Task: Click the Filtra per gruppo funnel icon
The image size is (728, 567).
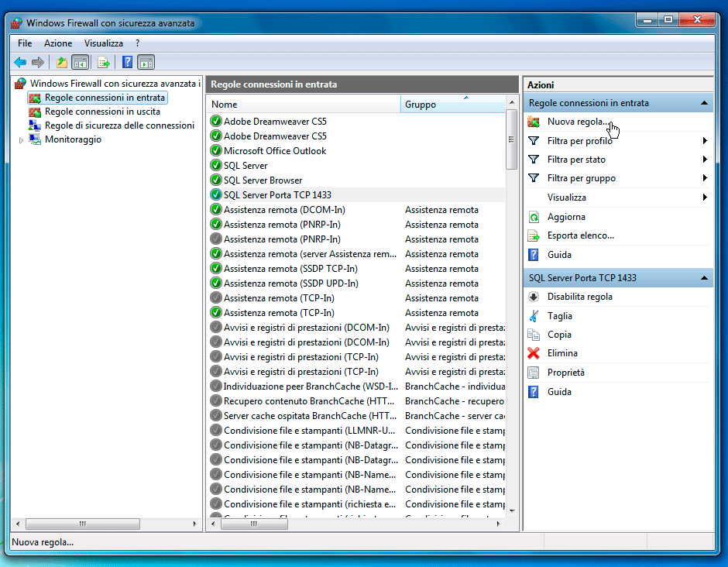Action: point(534,178)
